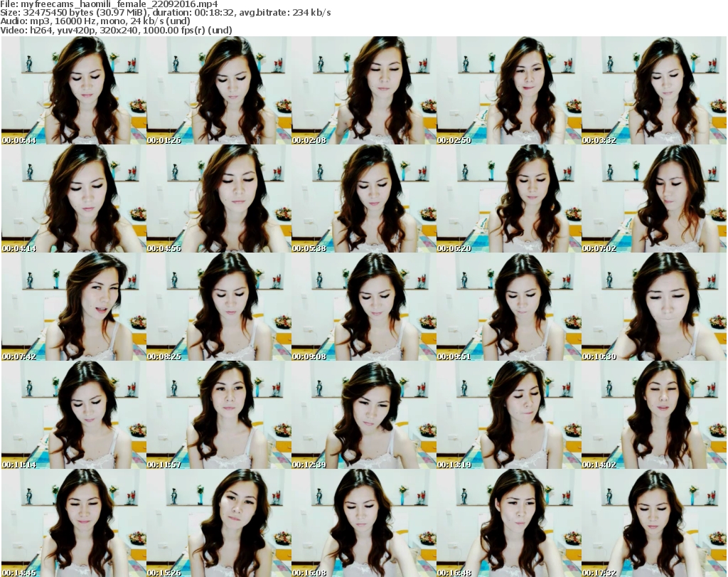Pick the preview frame at 00:11:14
Viewport: 728px width, 577px height.
[x=74, y=415]
